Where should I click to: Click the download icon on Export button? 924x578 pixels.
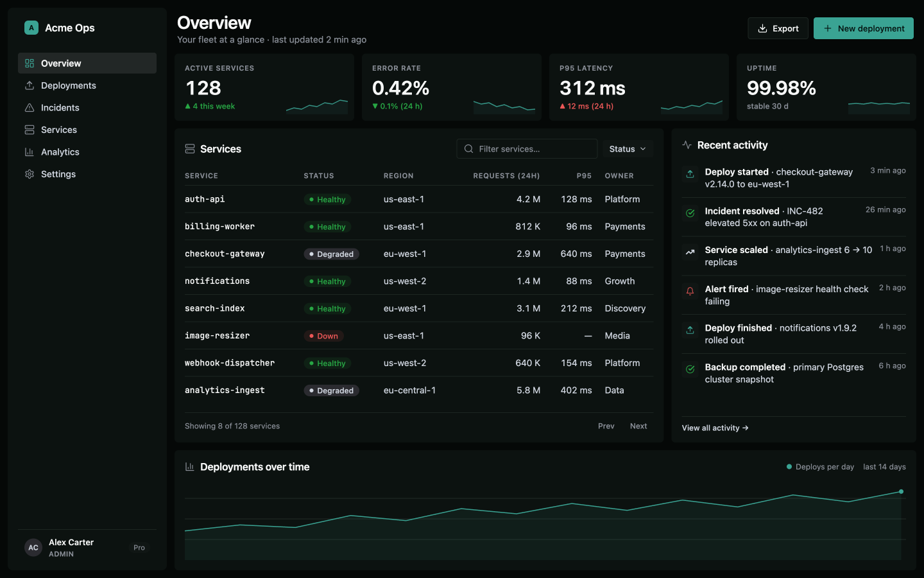763,28
